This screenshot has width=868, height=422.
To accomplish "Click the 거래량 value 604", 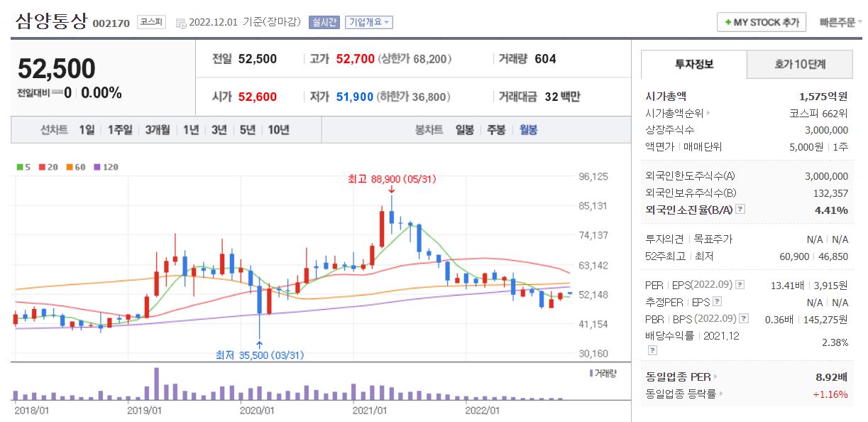I will [x=545, y=59].
